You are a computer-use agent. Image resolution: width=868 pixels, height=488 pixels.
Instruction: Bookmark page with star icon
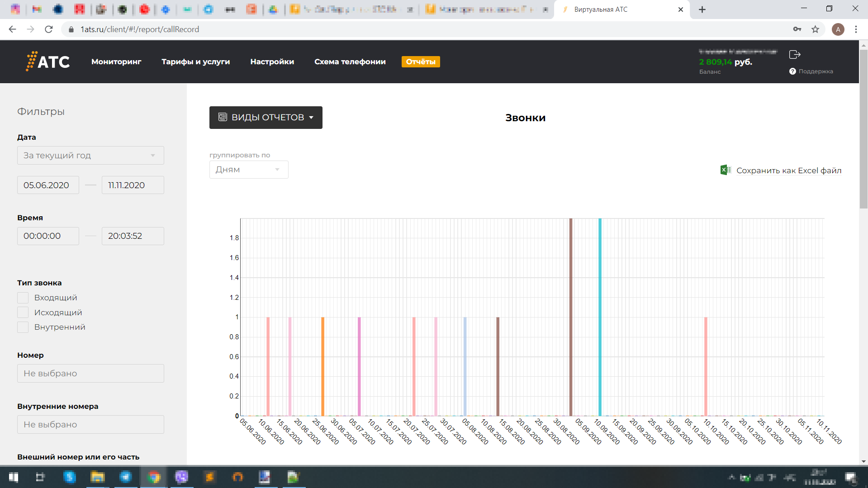(x=815, y=29)
